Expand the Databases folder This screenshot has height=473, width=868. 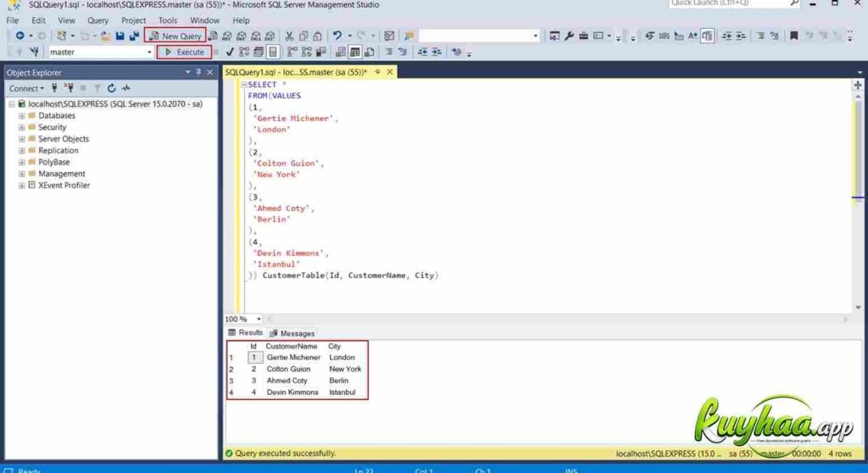21,116
